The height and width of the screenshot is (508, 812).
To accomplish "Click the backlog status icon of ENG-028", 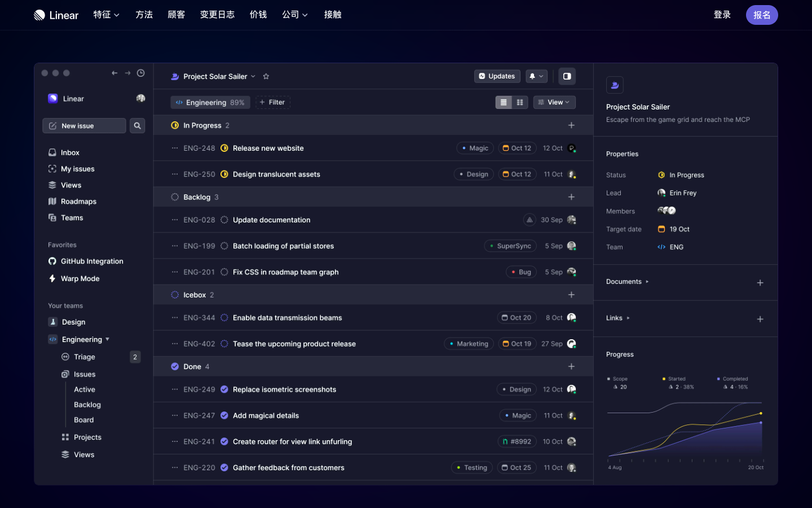I will 224,220.
